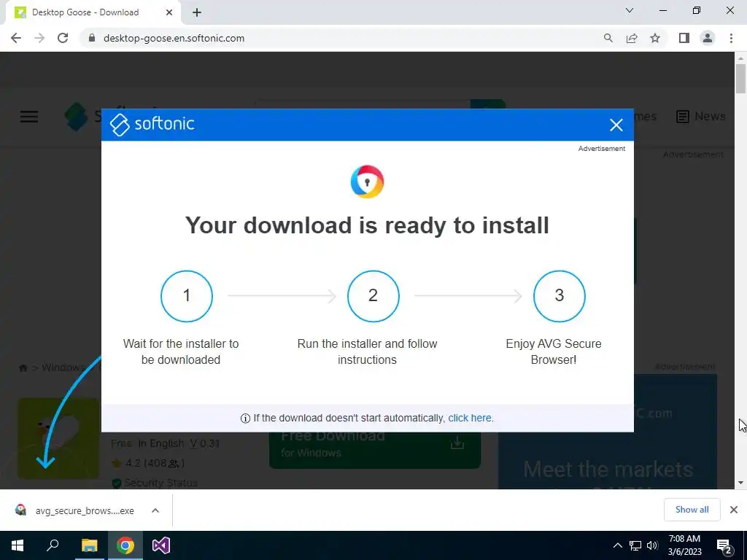Click Show all downloads
The height and width of the screenshot is (560, 747).
692,510
